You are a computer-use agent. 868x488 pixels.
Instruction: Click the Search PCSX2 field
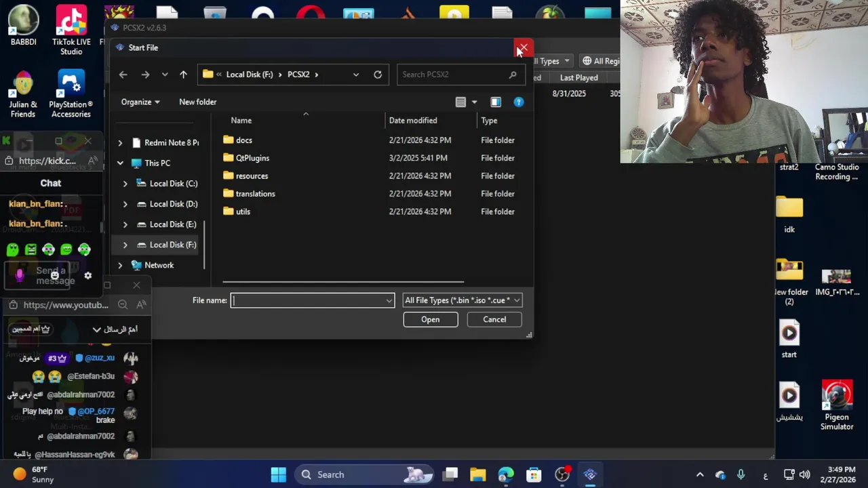pos(460,75)
